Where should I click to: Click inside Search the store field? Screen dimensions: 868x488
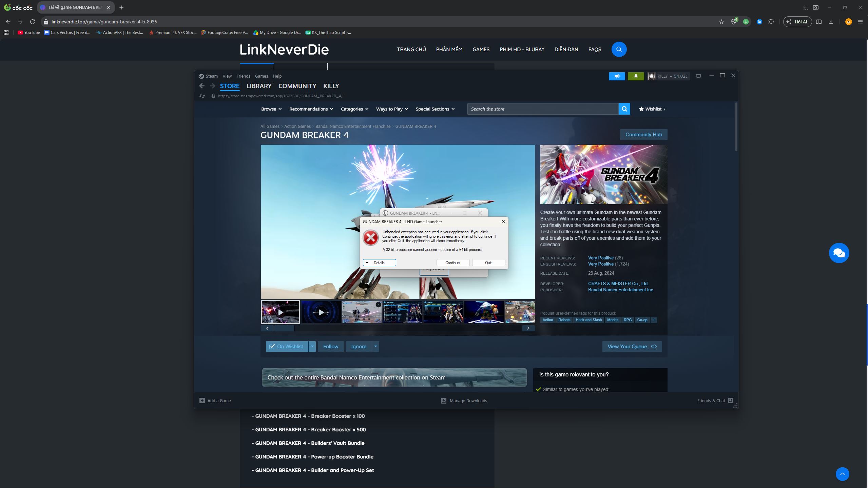click(543, 109)
